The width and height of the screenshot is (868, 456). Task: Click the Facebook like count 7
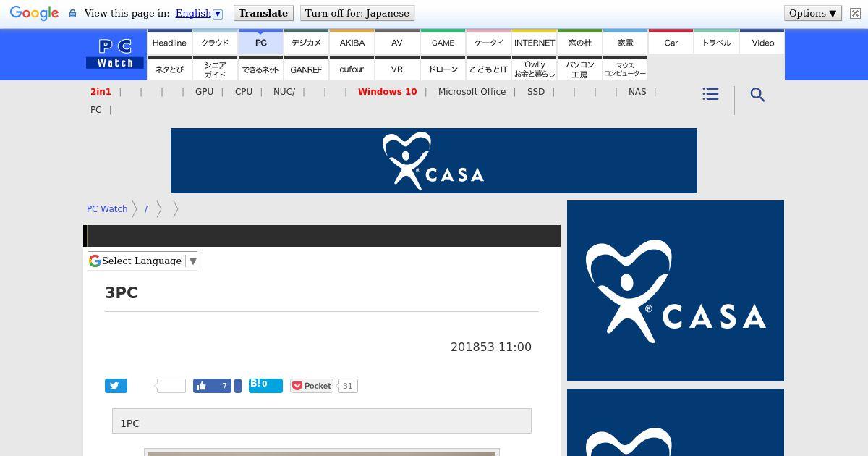pos(224,386)
